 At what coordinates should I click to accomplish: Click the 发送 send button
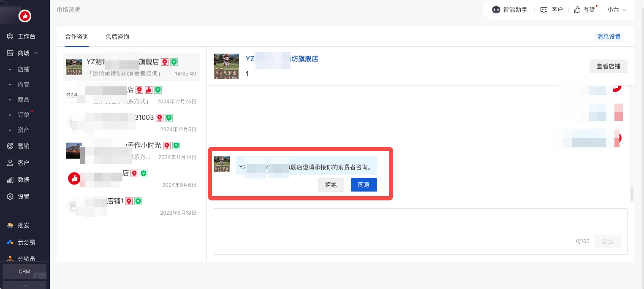click(608, 241)
